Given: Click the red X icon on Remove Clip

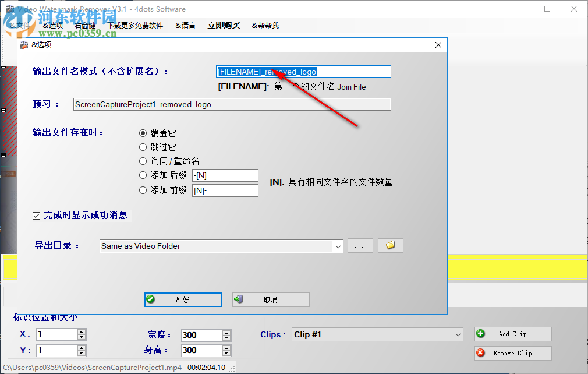Looking at the screenshot, I should [x=481, y=353].
